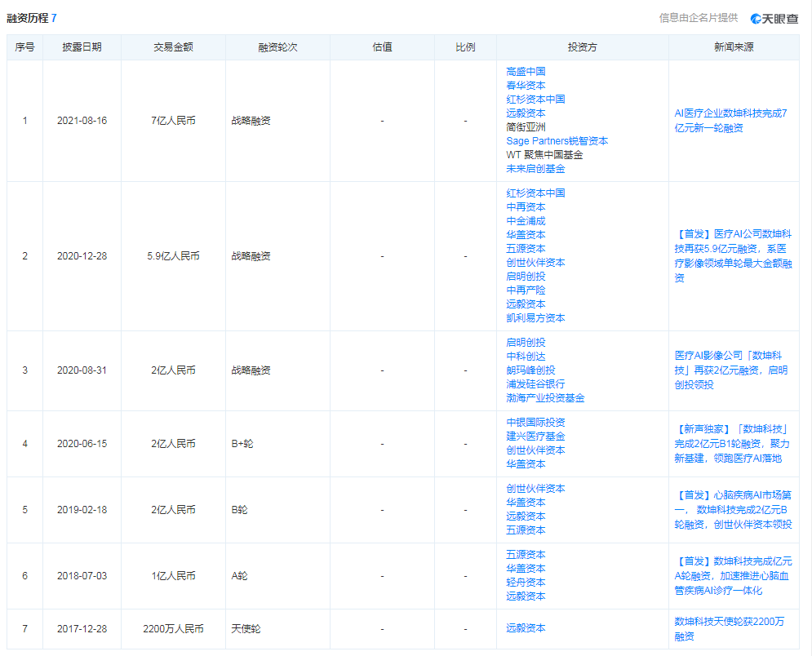
Task: Open investor 建兴医疗基金 link
Action: coord(535,437)
